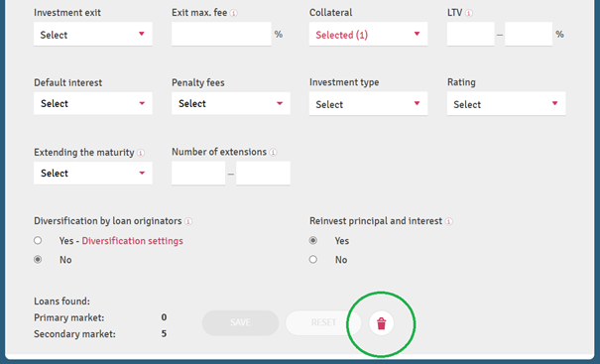Image resolution: width=600 pixels, height=364 pixels.
Task: Open the Investment exit dropdown
Action: click(x=93, y=34)
